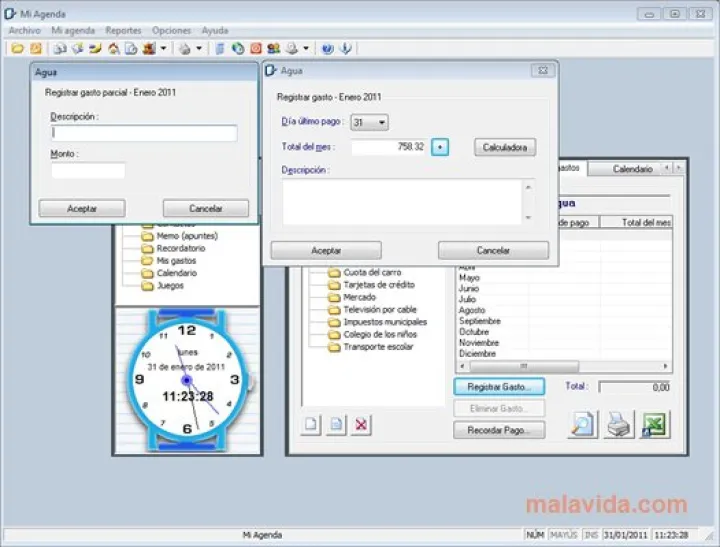This screenshot has height=547, width=720.
Task: Export expenses with the Excel icon
Action: pos(655,425)
